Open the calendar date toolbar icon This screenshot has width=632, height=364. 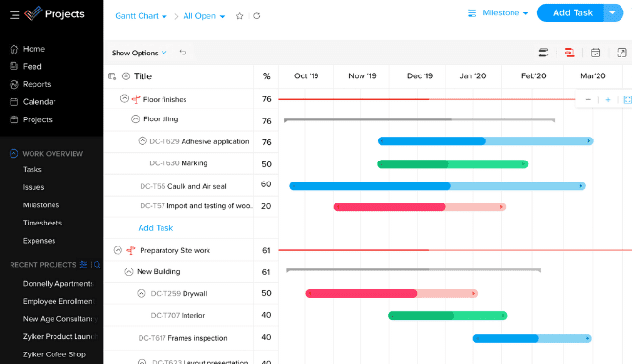click(x=596, y=53)
